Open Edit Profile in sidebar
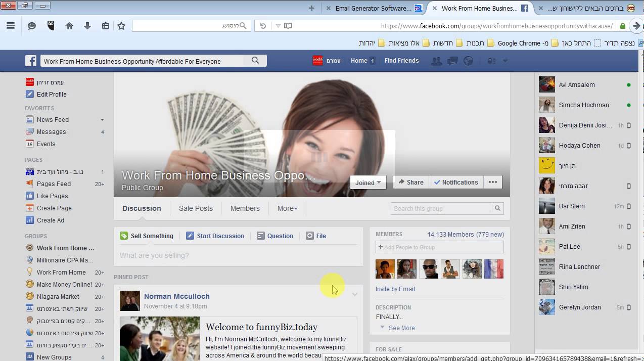 [46, 94]
